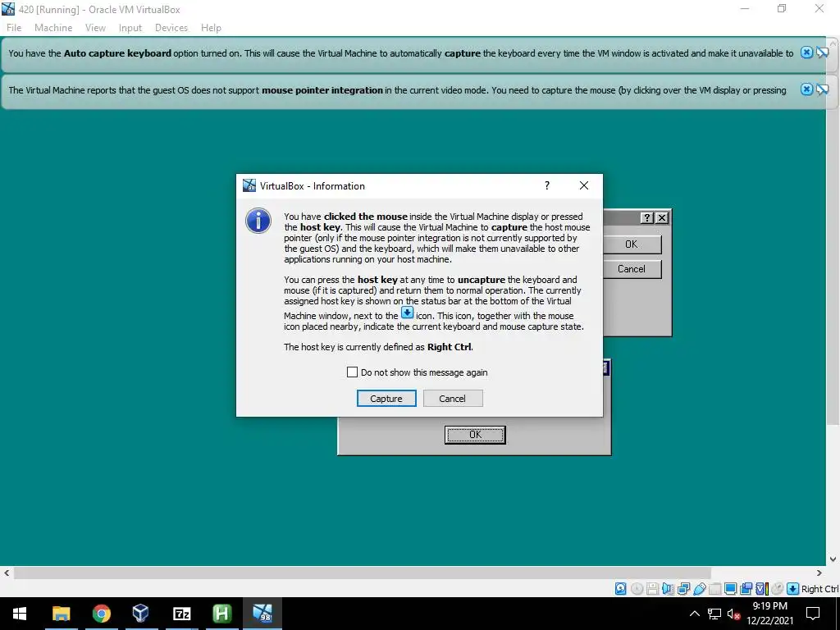This screenshot has height=630, width=840.
Task: Click the lower guest OK button
Action: (x=475, y=435)
